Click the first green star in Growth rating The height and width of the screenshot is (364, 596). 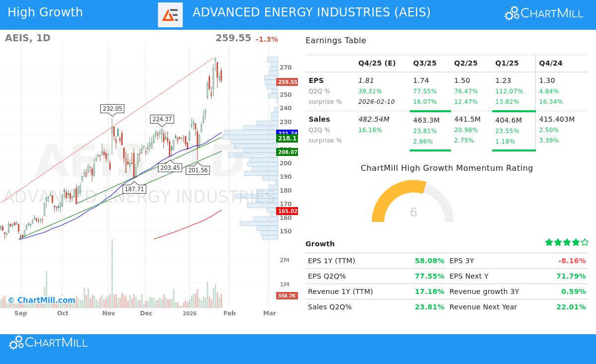coord(549,242)
